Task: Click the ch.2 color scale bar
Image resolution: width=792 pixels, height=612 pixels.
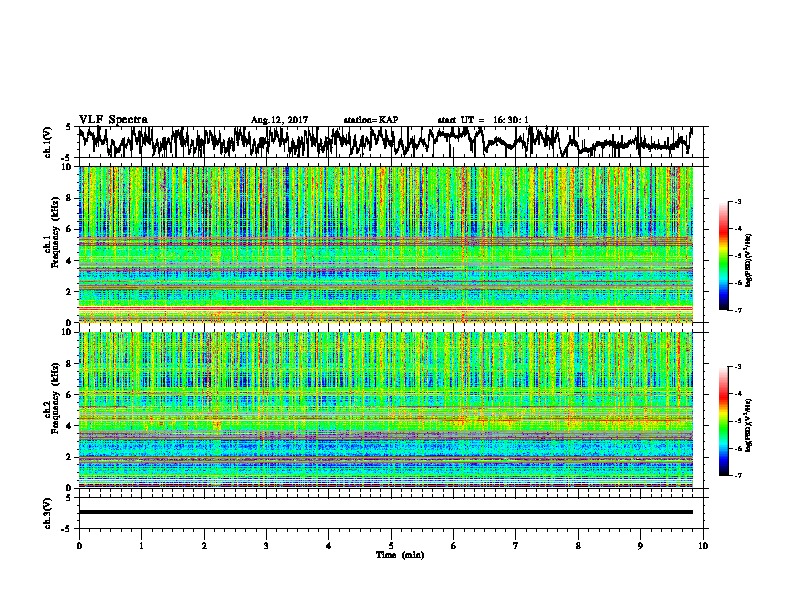Action: click(724, 421)
